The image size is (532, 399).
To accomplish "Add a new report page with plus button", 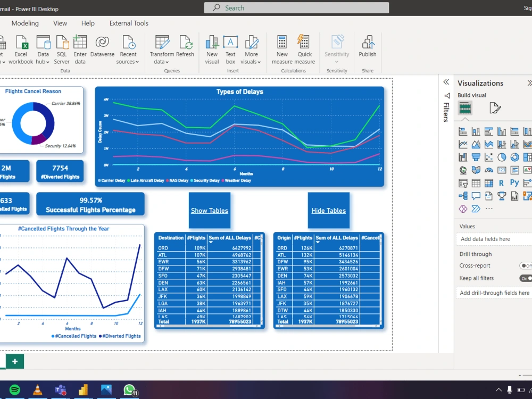I will tap(14, 361).
